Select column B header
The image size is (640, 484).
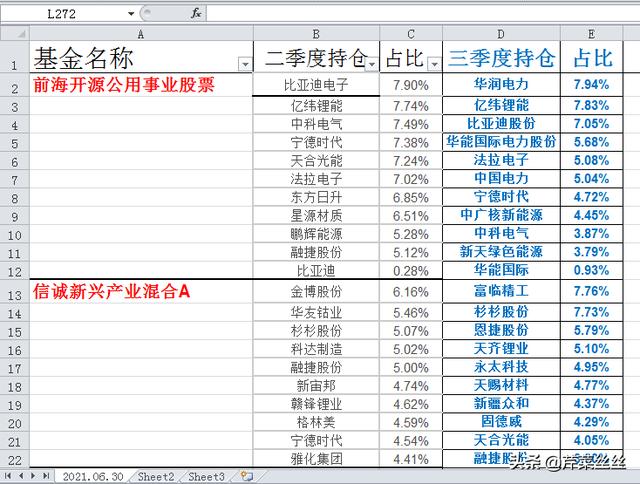coord(316,34)
